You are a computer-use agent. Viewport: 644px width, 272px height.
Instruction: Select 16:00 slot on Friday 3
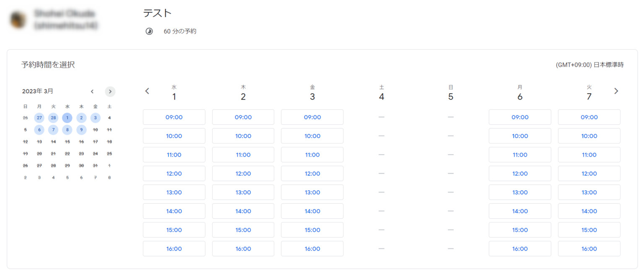[x=312, y=248]
